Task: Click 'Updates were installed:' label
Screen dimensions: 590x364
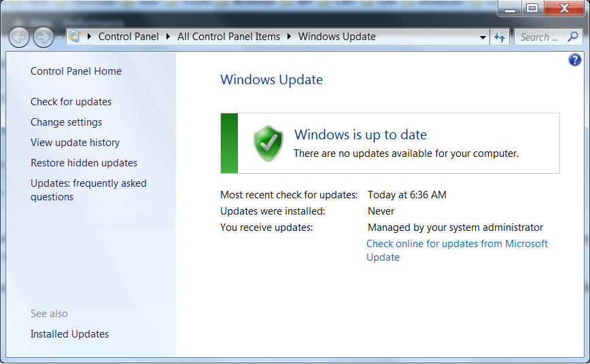Action: click(273, 211)
